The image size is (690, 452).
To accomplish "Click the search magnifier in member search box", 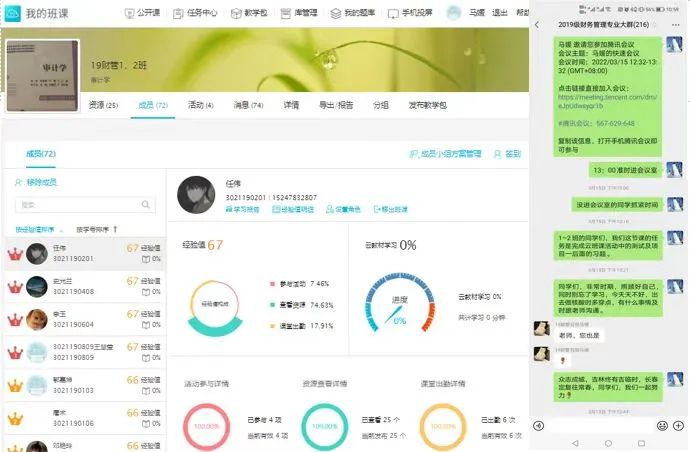I will point(146,205).
